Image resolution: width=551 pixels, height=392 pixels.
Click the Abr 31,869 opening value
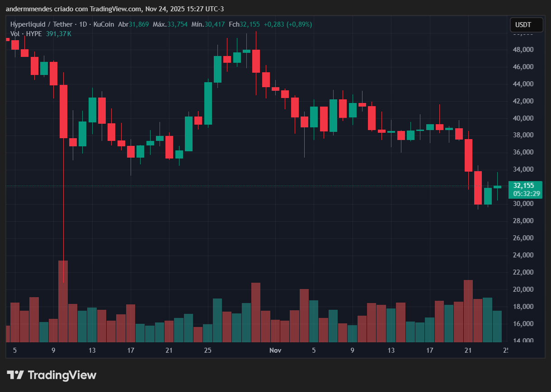(134, 24)
